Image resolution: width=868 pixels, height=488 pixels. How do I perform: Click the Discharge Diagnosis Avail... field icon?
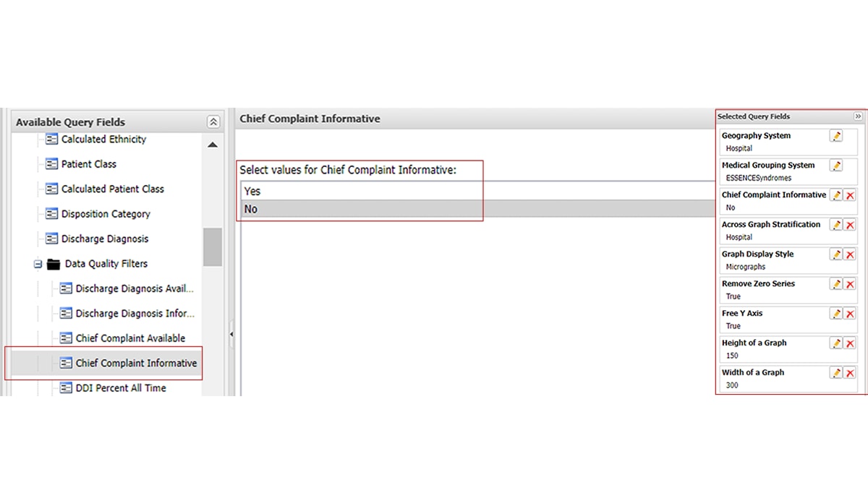pyautogui.click(x=66, y=288)
